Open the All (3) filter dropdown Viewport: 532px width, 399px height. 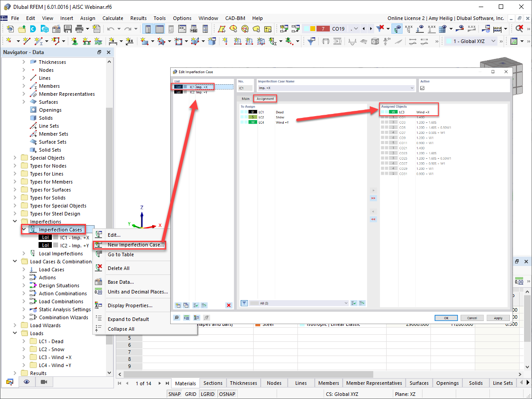click(x=346, y=303)
